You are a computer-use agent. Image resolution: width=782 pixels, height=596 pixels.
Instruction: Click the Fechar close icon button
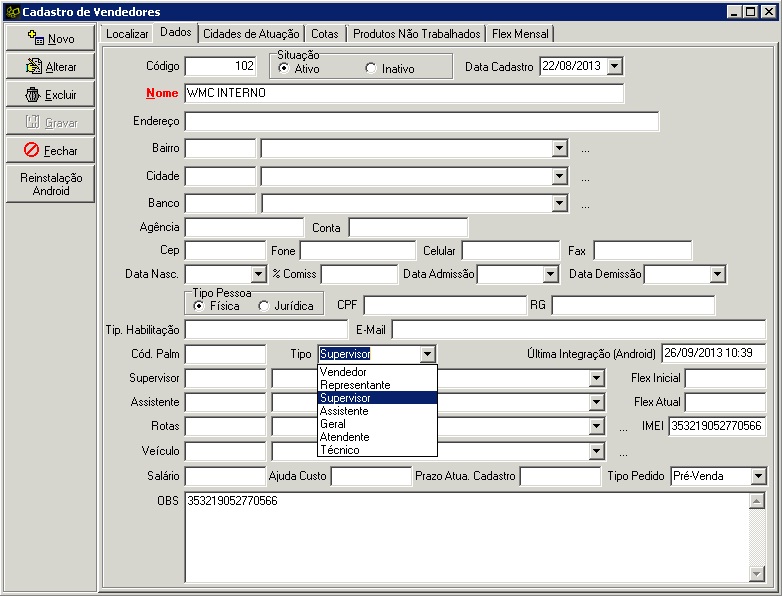[x=32, y=150]
